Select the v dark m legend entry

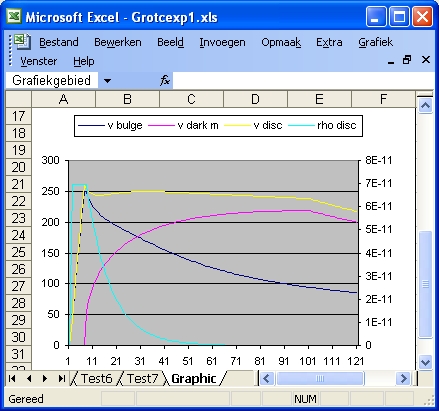[x=183, y=125]
